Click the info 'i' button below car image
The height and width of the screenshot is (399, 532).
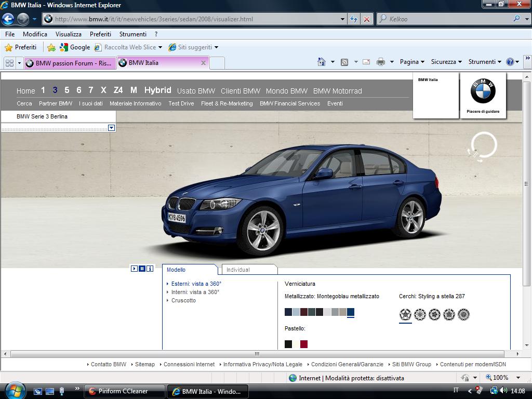click(150, 269)
